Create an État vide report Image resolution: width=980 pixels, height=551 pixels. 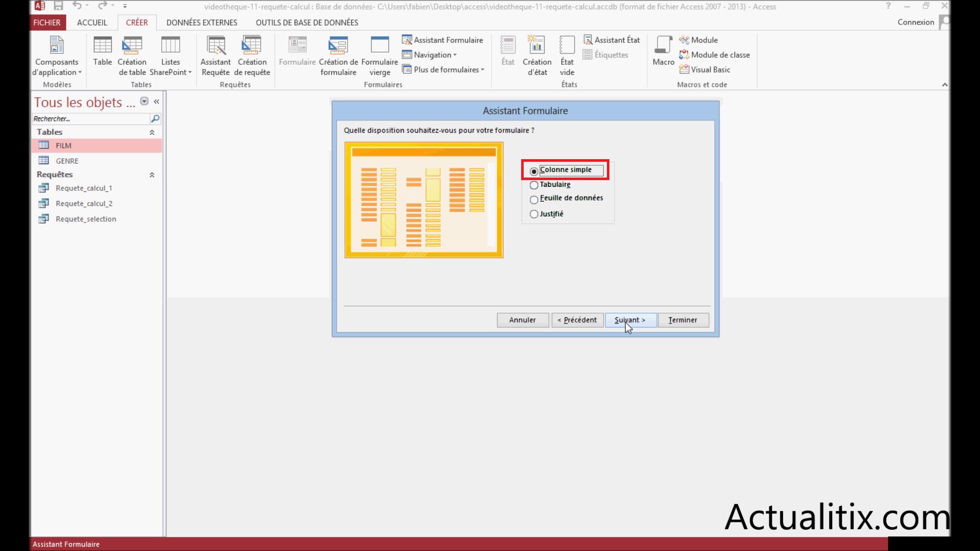click(x=567, y=56)
